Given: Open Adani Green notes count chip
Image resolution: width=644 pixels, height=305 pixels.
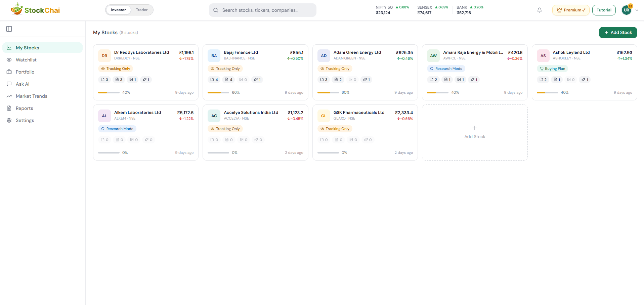Looking at the screenshot, I should click(x=324, y=80).
